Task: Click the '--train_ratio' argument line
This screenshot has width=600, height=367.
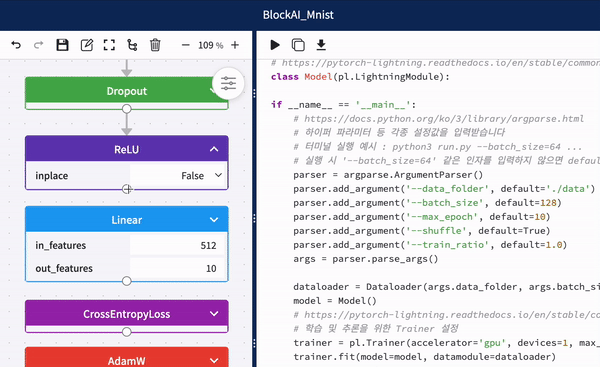Action: pos(430,245)
